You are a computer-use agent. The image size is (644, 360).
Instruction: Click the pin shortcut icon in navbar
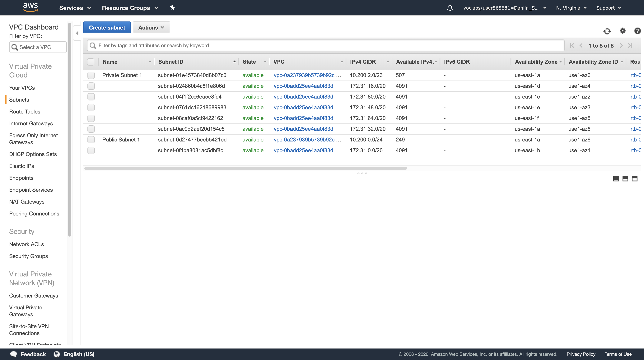click(x=172, y=8)
